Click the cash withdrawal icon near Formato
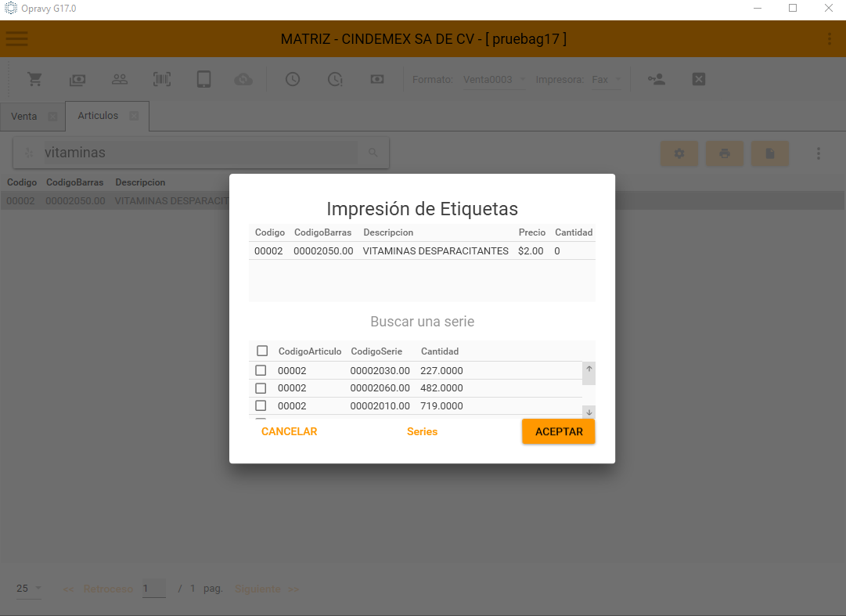Screen dimensions: 846x616 click(377, 79)
